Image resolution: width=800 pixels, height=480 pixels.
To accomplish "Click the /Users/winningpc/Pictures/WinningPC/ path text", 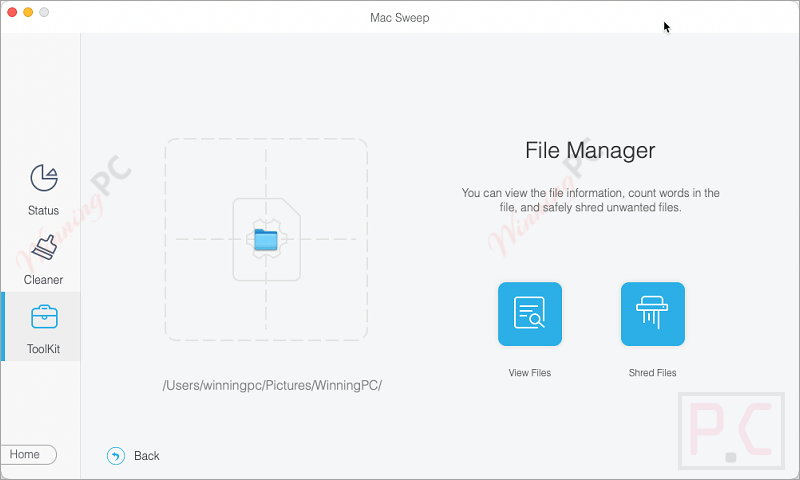I will tap(272, 385).
